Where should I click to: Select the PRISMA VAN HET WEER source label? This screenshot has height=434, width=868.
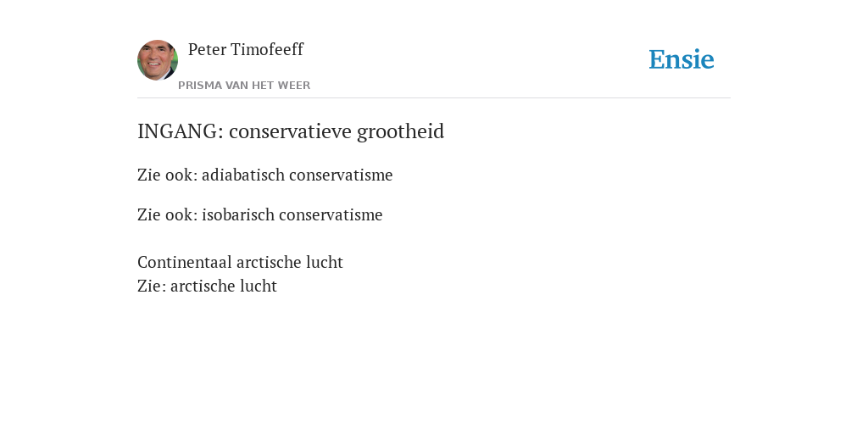click(x=244, y=86)
